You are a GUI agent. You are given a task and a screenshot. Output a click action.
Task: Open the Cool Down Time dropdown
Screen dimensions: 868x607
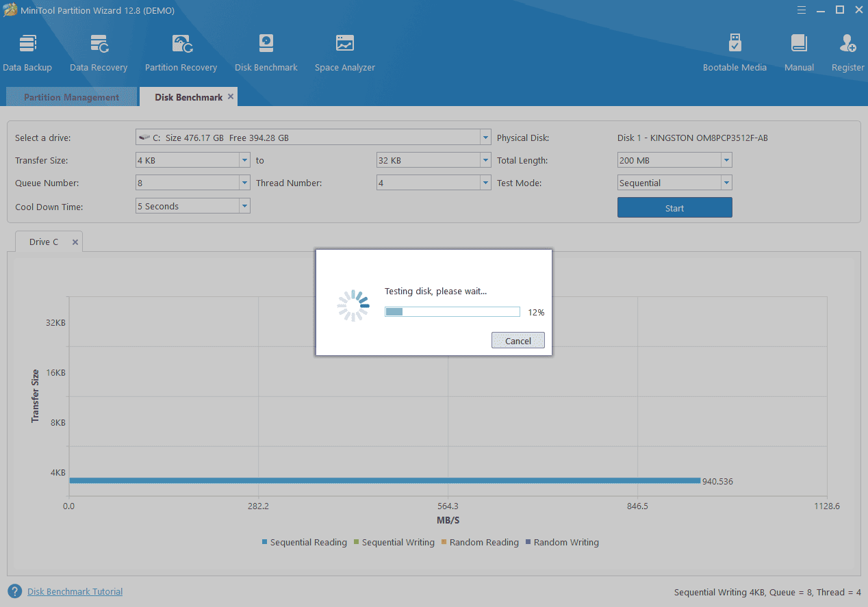pyautogui.click(x=244, y=205)
